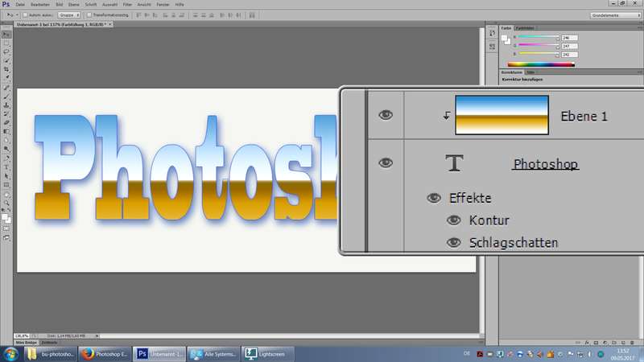Switch to the Stile tab
Viewport: 644px width, 362px height.
[530, 72]
